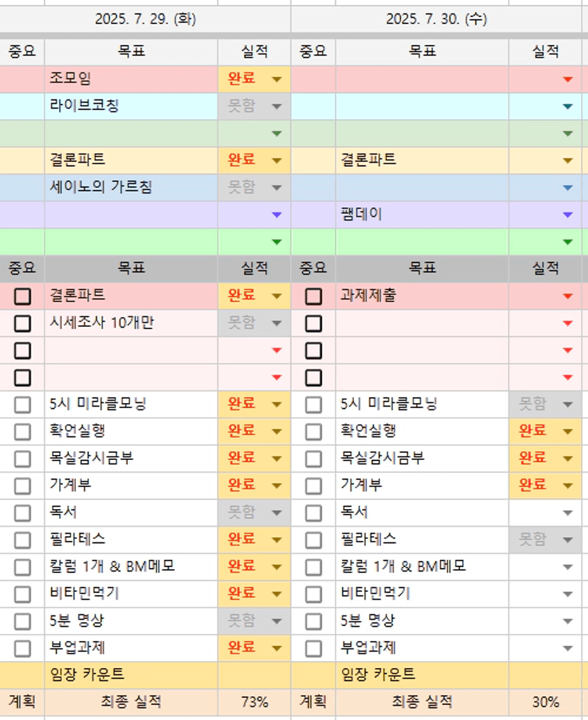The width and height of the screenshot is (588, 720).
Task: Open 조모임 status dropdown for July 29
Action: (x=277, y=79)
